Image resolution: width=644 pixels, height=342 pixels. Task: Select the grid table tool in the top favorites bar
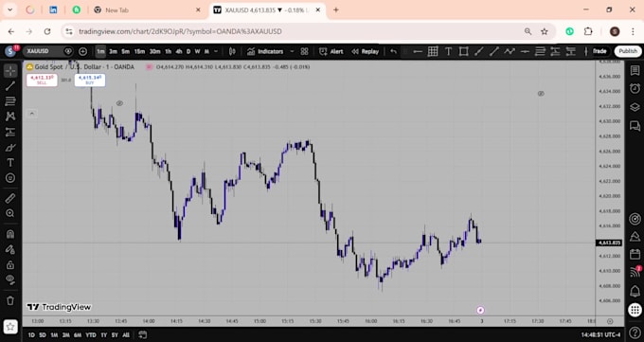[x=433, y=51]
